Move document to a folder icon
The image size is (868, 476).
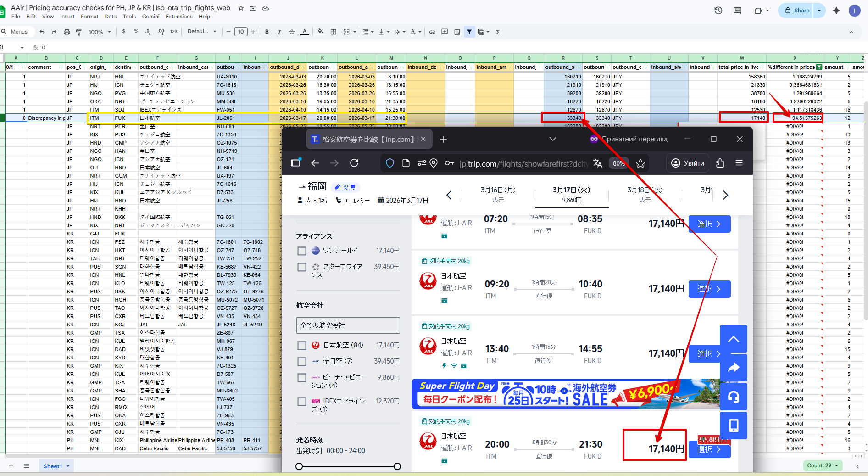click(x=253, y=8)
